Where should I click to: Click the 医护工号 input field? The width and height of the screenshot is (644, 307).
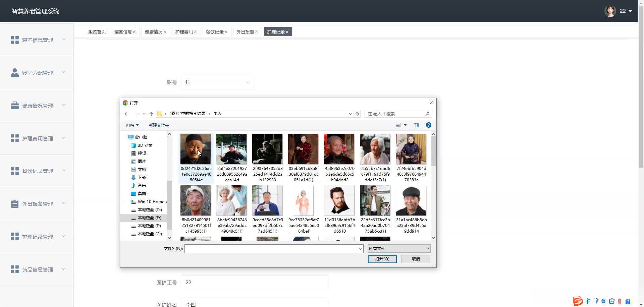pos(255,283)
